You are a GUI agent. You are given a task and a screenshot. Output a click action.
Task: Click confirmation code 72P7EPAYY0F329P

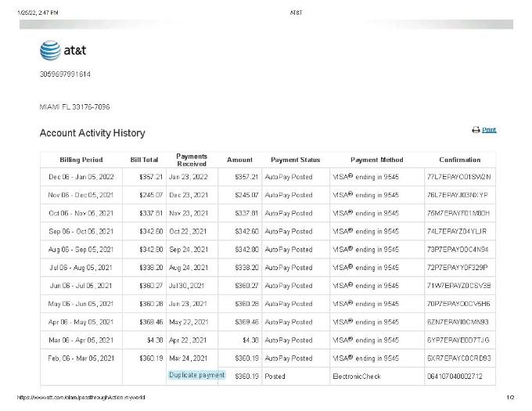457,268
